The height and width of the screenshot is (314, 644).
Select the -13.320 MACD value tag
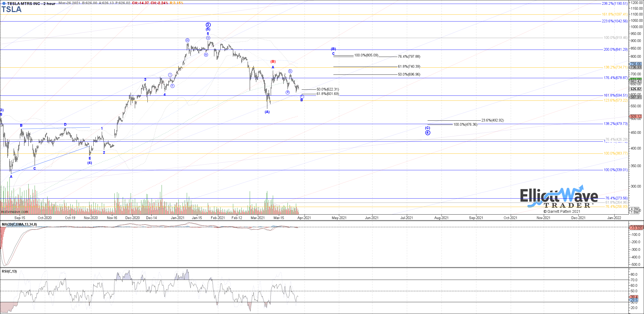coord(636,228)
